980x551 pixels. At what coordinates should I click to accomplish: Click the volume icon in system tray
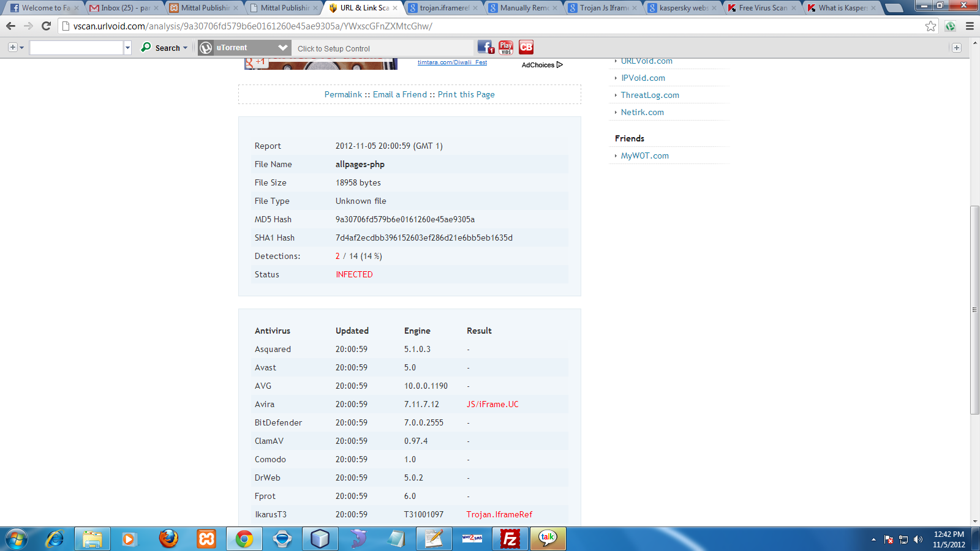click(x=918, y=539)
